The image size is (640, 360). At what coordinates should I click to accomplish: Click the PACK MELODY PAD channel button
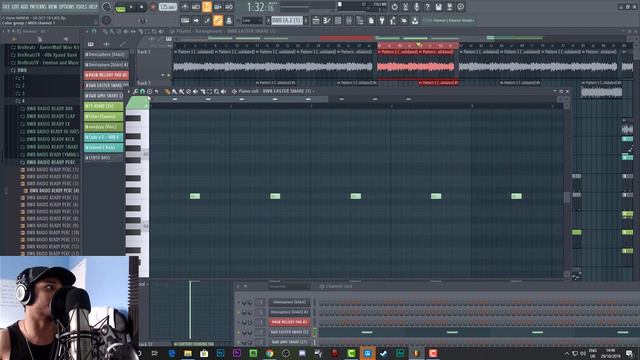(289, 322)
